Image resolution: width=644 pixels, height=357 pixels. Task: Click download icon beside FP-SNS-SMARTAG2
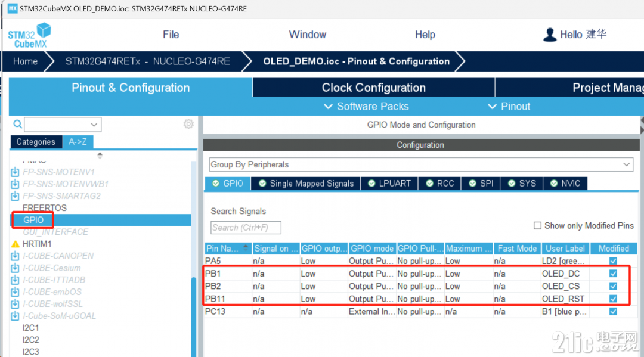pos(15,195)
